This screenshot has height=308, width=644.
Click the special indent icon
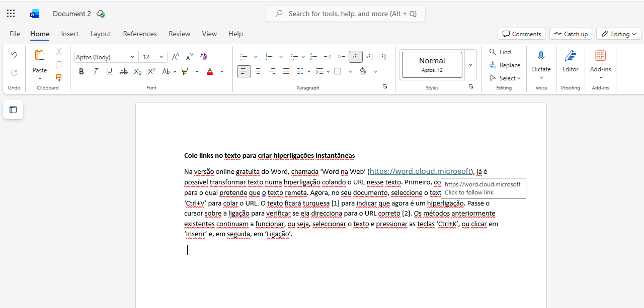click(319, 71)
